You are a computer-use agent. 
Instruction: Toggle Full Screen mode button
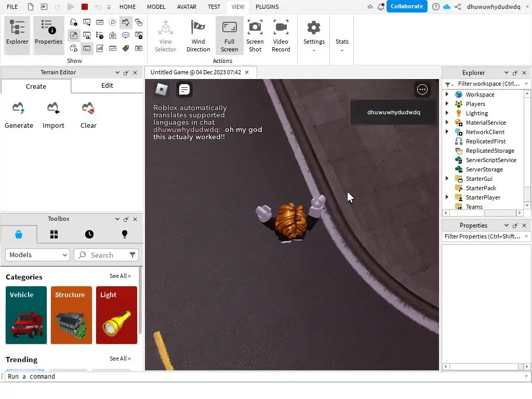point(229,36)
